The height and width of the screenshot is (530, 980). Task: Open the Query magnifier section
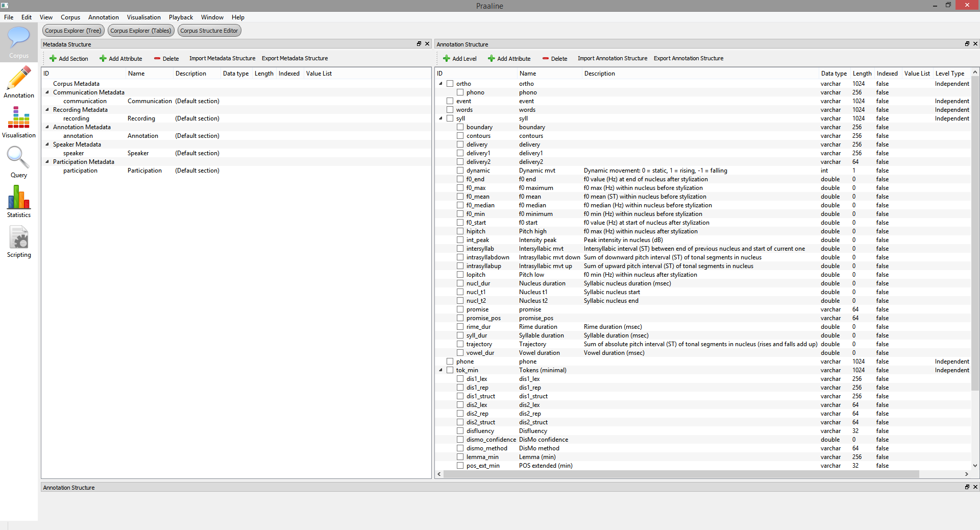[x=19, y=162]
